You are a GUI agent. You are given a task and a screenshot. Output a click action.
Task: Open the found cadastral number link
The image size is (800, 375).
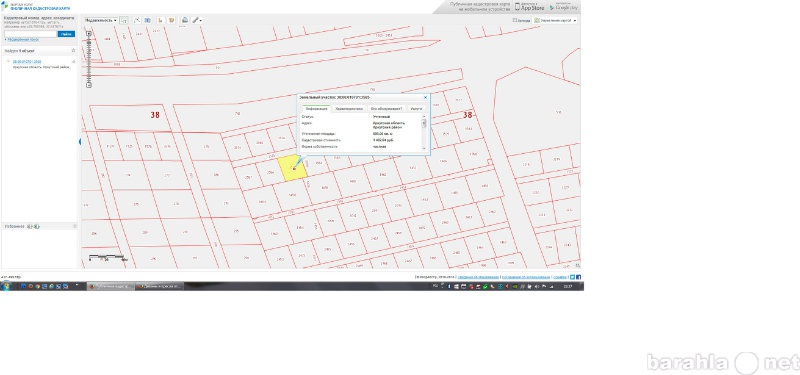(x=27, y=62)
